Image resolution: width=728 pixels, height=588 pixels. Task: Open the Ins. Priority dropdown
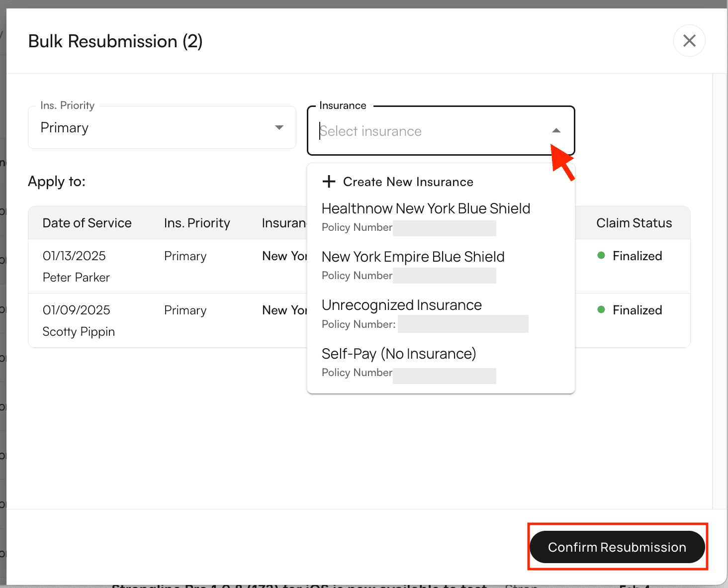[x=162, y=128]
